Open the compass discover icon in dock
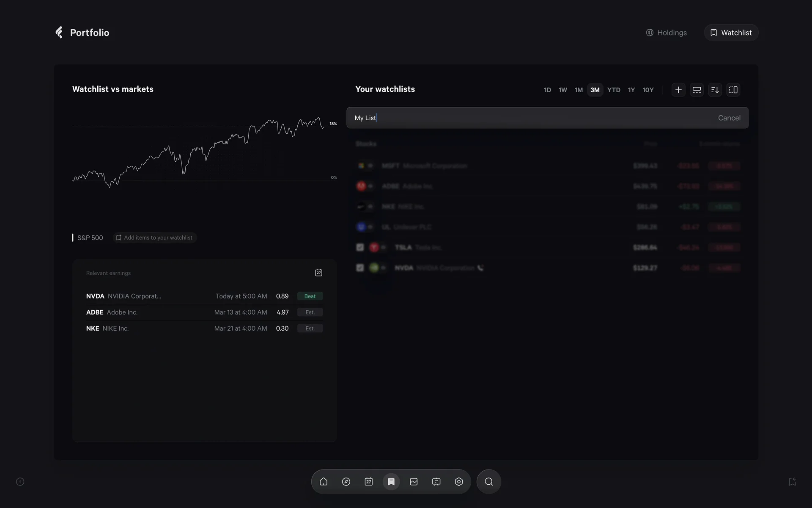Viewport: 812px width, 508px height. (x=346, y=482)
